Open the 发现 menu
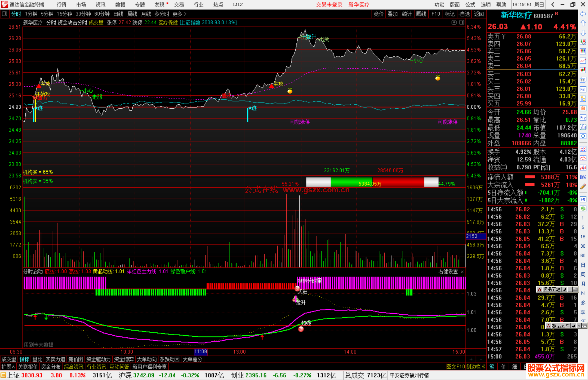 tap(160, 4)
